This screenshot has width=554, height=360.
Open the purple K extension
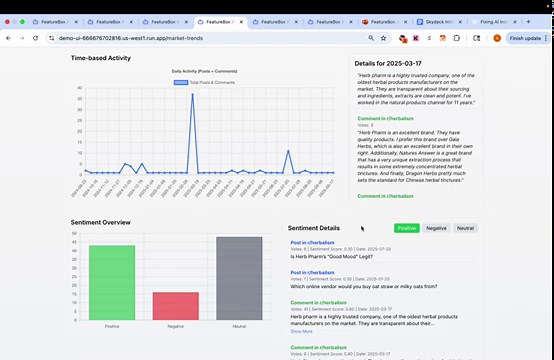click(x=416, y=38)
